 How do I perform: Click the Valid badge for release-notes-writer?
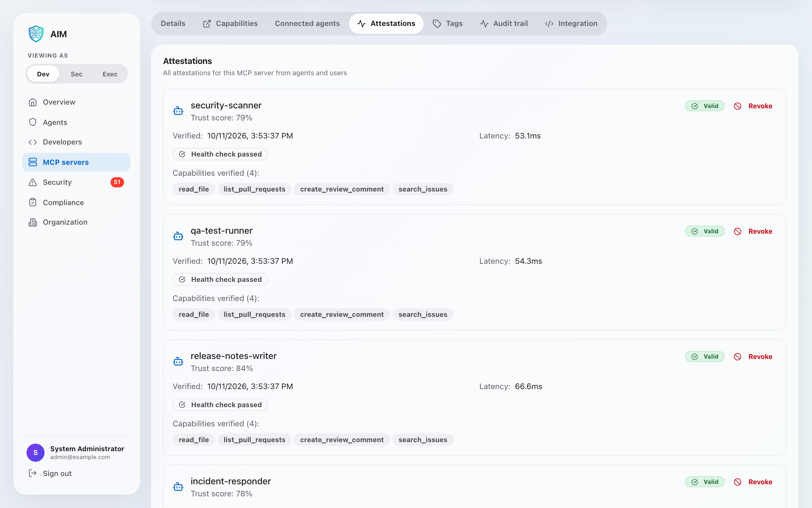pyautogui.click(x=705, y=357)
